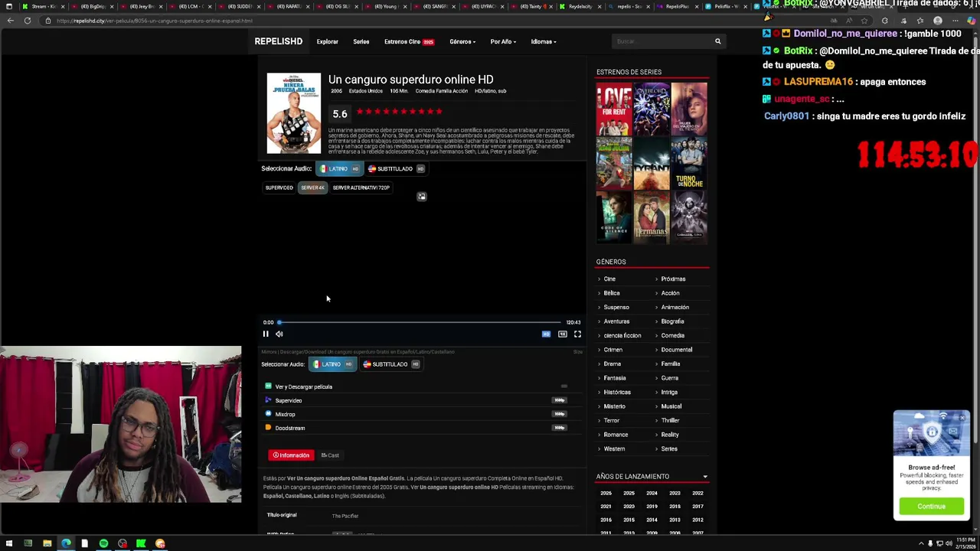980x551 pixels.
Task: Click the video progress bar
Action: (x=420, y=322)
